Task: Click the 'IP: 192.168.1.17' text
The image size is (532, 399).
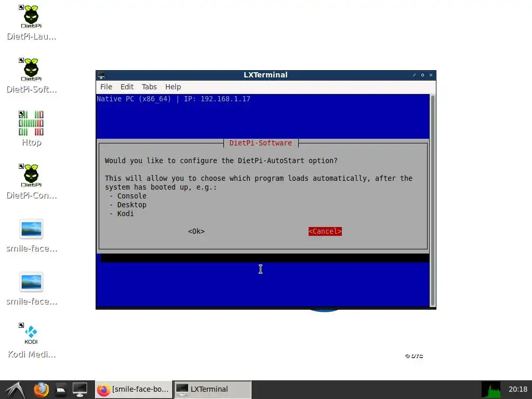Action: [x=217, y=99]
